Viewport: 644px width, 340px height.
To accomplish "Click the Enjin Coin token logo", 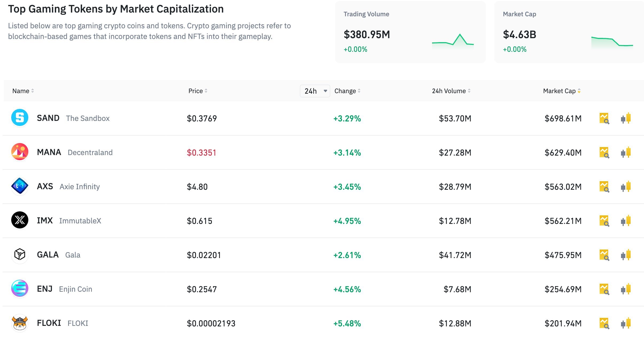I will (x=20, y=288).
